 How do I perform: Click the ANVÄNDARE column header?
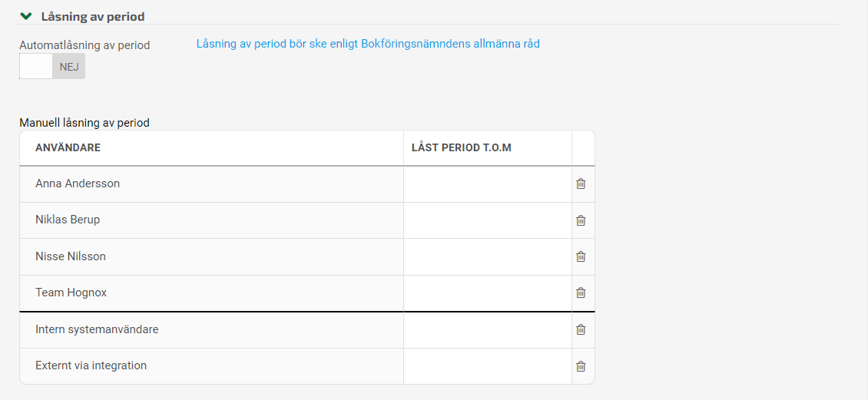click(x=68, y=147)
